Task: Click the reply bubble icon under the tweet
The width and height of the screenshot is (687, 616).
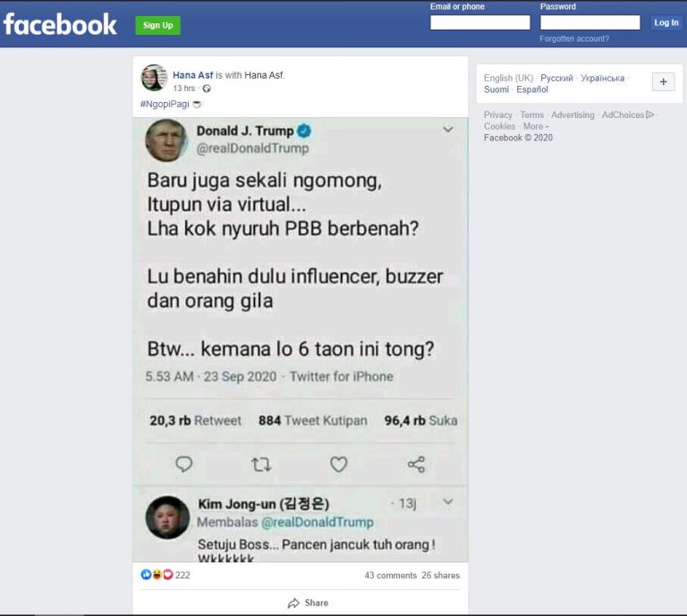Action: pos(183,464)
